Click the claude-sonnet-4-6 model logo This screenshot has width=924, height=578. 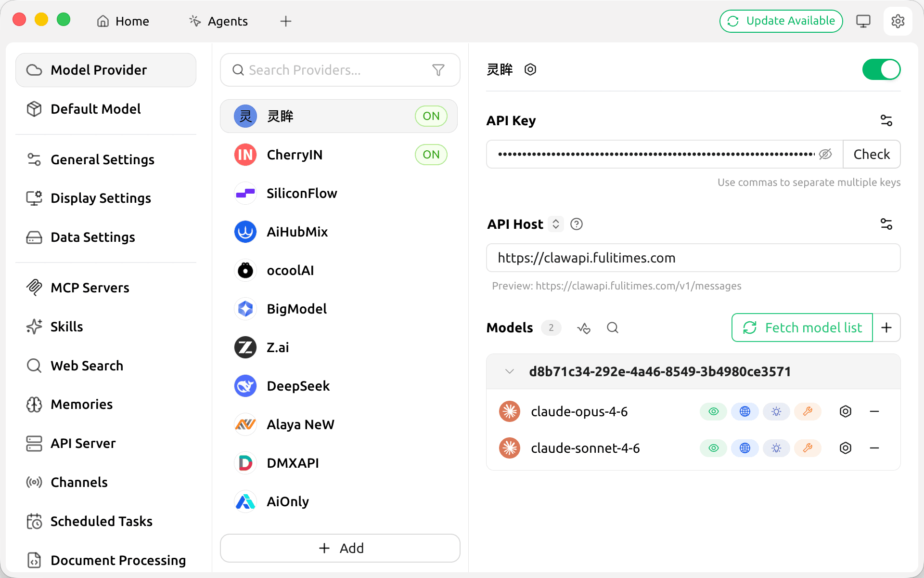(x=510, y=448)
